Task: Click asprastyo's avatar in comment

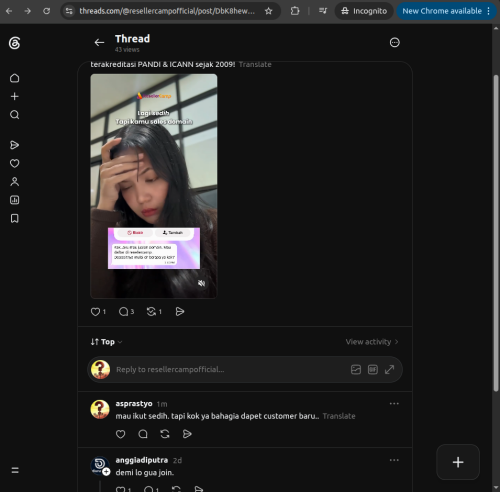Action: click(100, 409)
